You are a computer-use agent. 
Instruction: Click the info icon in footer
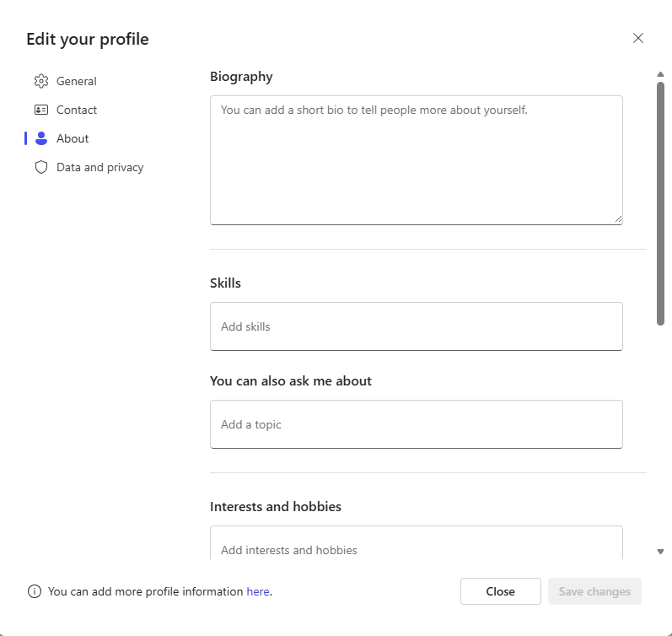(x=35, y=591)
